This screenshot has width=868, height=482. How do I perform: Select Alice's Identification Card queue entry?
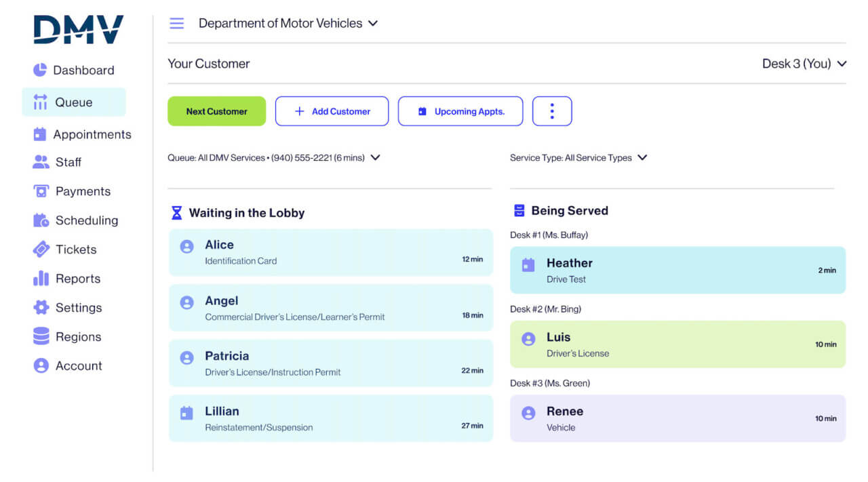coord(331,252)
